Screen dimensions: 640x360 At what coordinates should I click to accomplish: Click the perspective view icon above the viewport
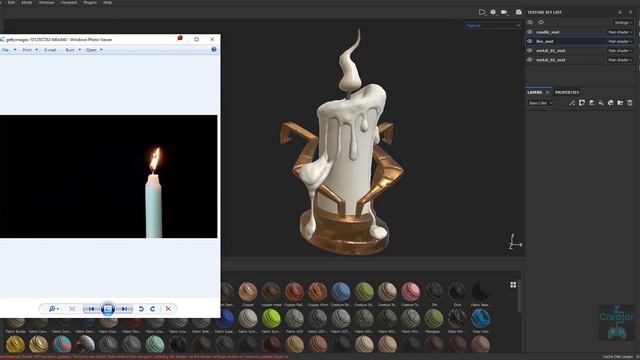click(482, 12)
